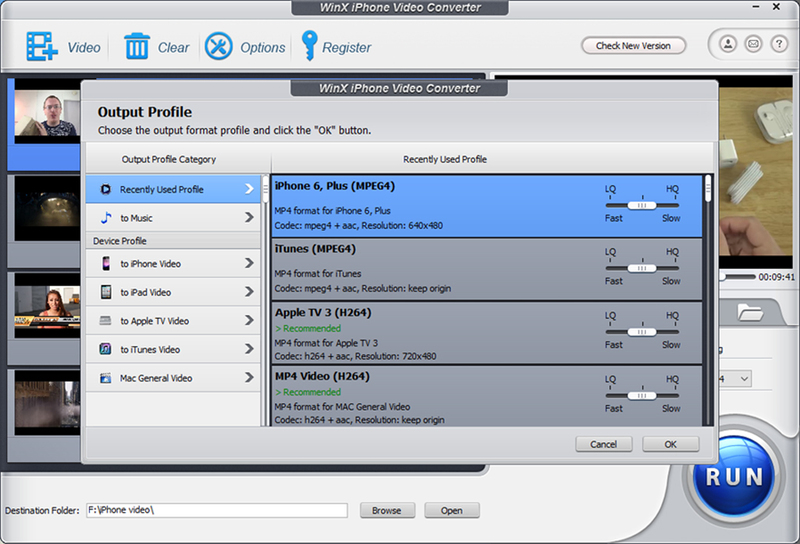800x544 pixels.
Task: Select to Apple TV Video category
Action: point(173,321)
